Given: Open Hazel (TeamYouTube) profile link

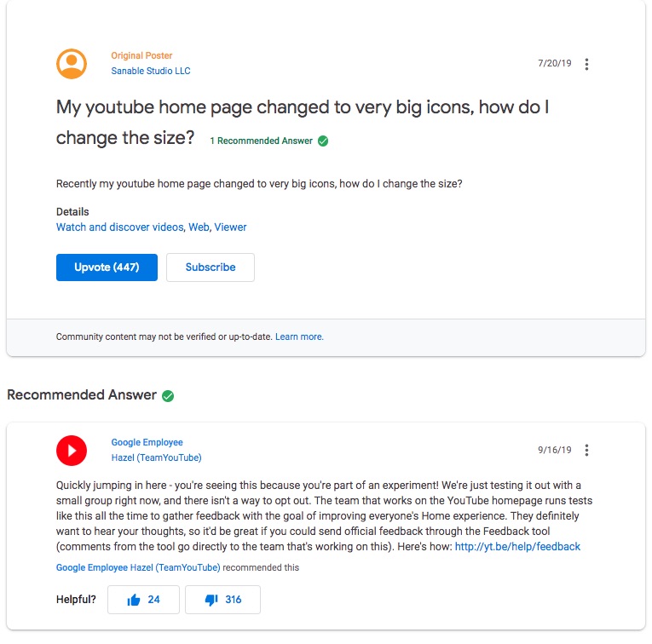Looking at the screenshot, I should coord(156,457).
